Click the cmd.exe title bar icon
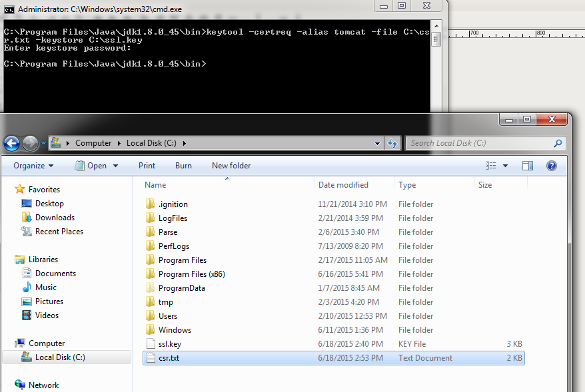Image resolution: width=585 pixels, height=392 pixels. 9,9
